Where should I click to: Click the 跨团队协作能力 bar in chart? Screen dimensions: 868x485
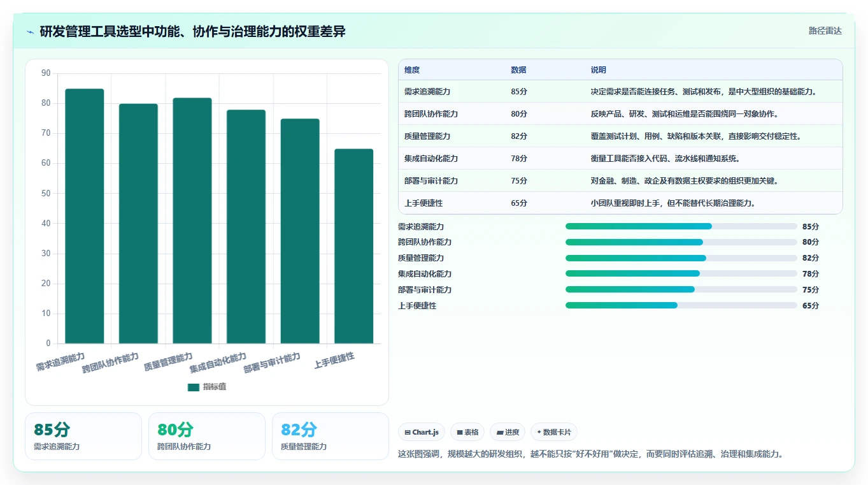coord(138,224)
